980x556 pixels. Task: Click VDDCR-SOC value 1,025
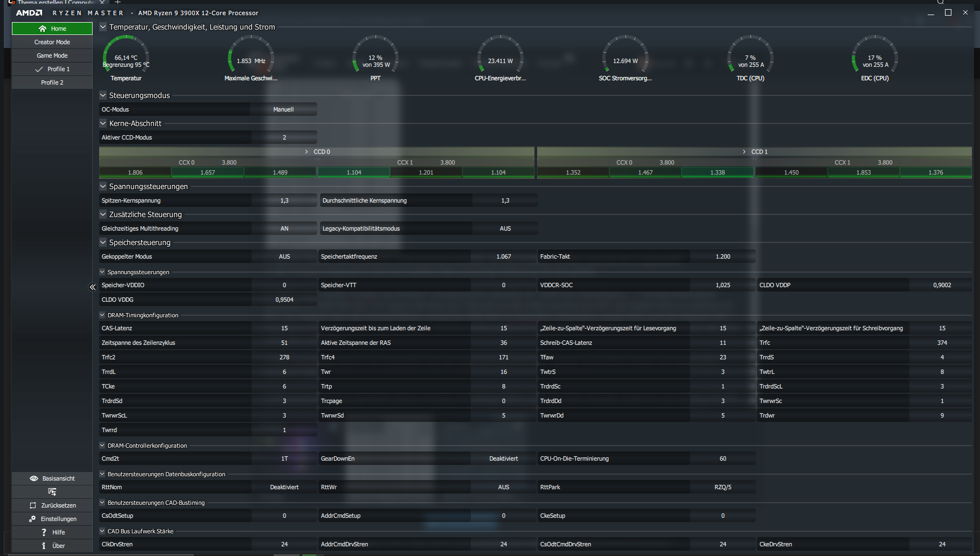click(723, 285)
